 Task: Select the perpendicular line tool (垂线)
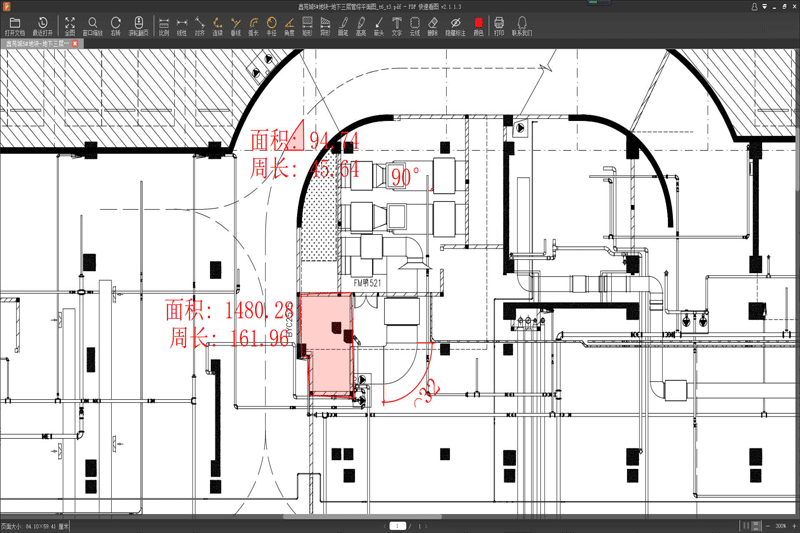(x=235, y=26)
